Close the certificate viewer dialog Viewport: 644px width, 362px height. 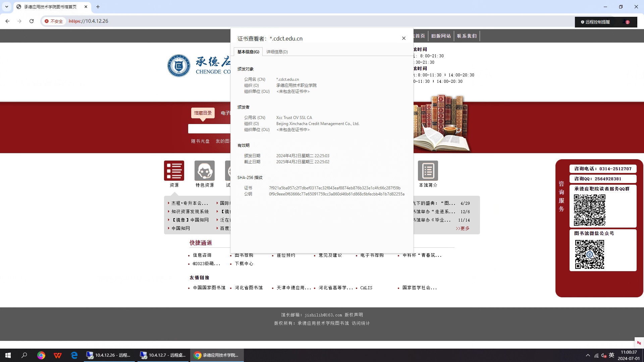click(404, 38)
